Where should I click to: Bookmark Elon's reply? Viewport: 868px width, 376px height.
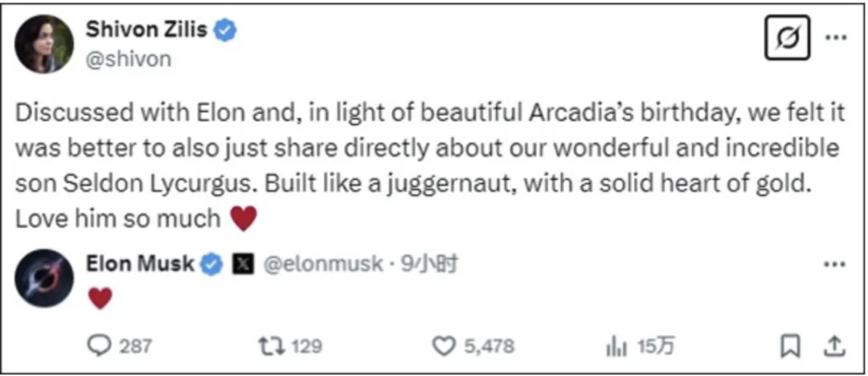click(x=791, y=345)
